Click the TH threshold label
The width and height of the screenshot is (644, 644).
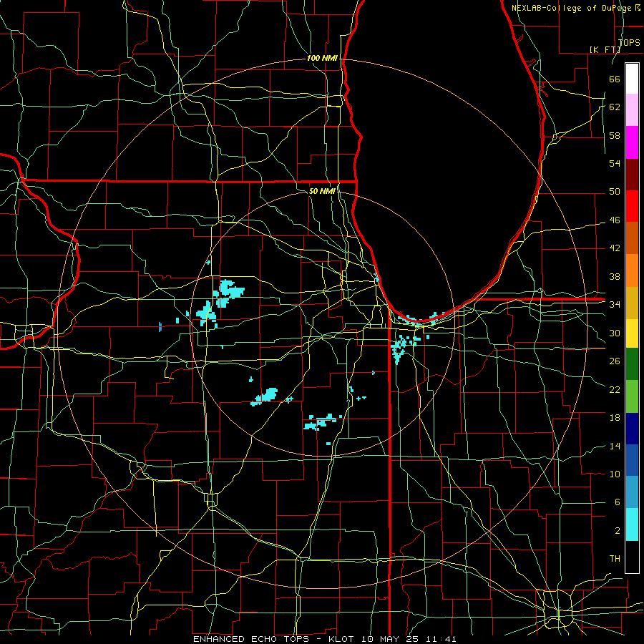pyautogui.click(x=615, y=559)
